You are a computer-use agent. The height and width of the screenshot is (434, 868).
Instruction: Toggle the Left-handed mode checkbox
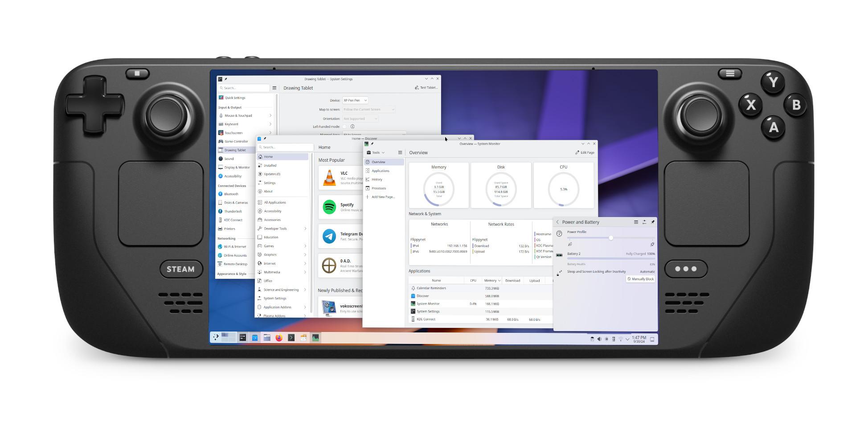pyautogui.click(x=344, y=127)
